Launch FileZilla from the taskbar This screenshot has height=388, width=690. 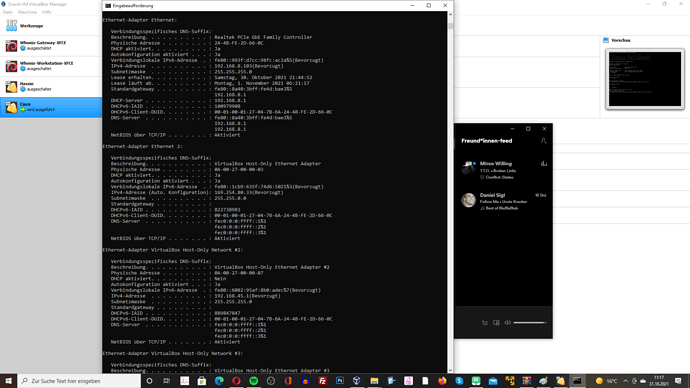pyautogui.click(x=323, y=381)
